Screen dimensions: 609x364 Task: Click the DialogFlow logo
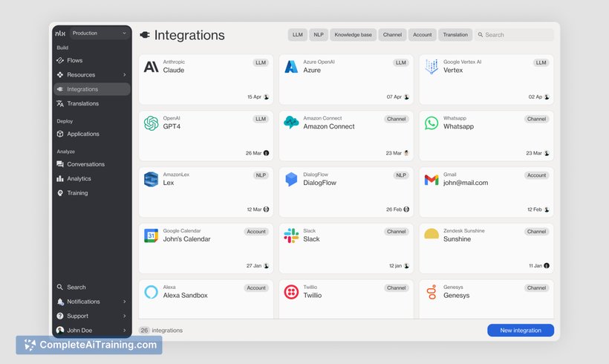click(291, 180)
